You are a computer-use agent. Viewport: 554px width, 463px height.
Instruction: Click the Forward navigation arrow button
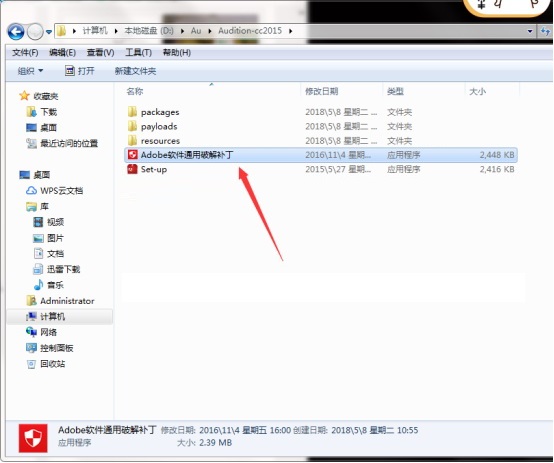35,32
